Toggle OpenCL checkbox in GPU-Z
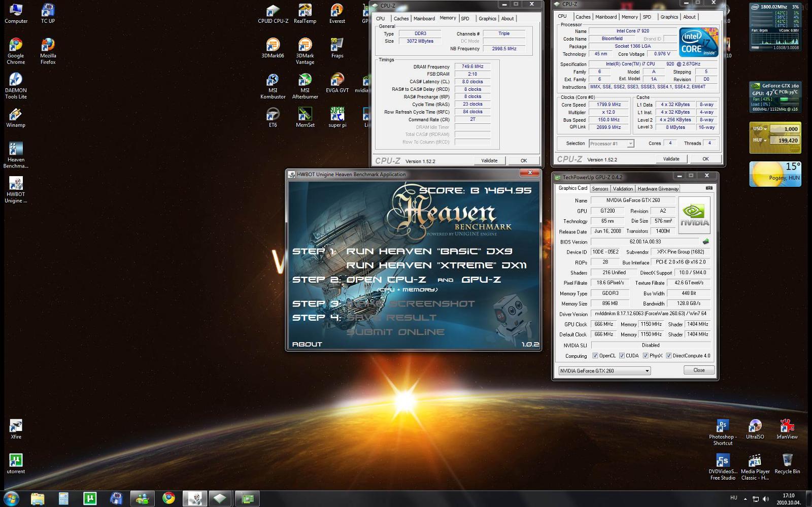 click(595, 356)
